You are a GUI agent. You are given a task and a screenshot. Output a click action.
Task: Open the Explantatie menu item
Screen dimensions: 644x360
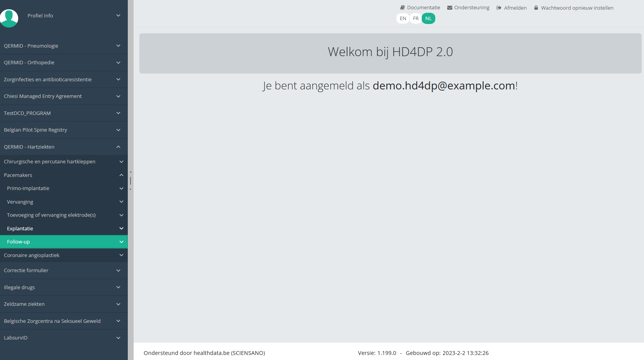[20, 228]
